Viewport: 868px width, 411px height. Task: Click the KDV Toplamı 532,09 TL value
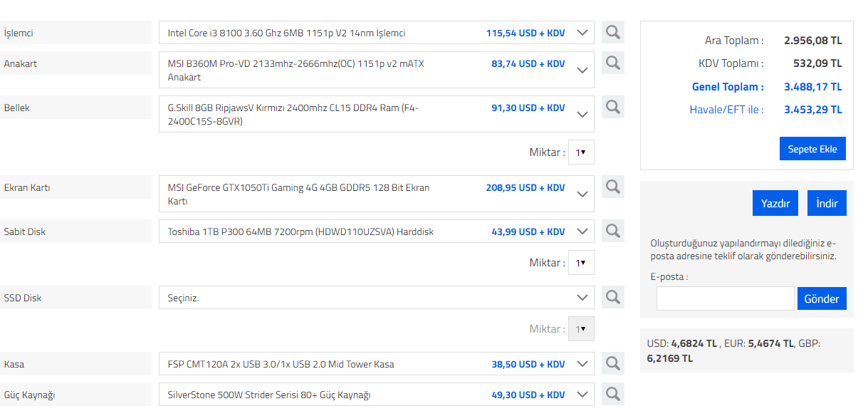point(817,63)
